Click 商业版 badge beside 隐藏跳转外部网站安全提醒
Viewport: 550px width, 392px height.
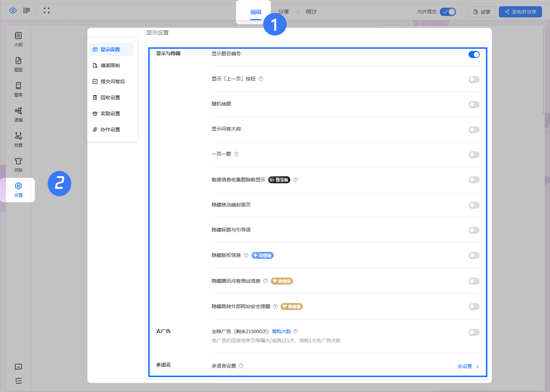(292, 307)
